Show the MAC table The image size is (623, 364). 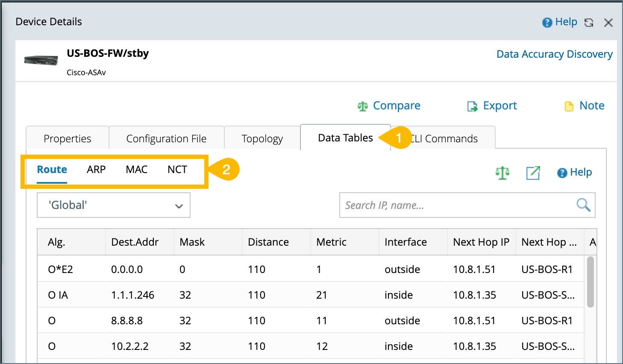136,170
